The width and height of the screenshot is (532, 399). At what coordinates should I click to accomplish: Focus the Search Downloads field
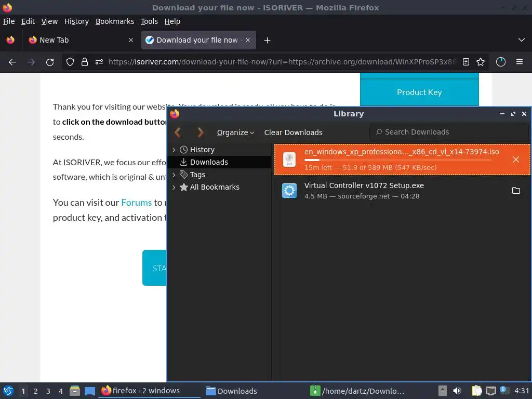(449, 132)
